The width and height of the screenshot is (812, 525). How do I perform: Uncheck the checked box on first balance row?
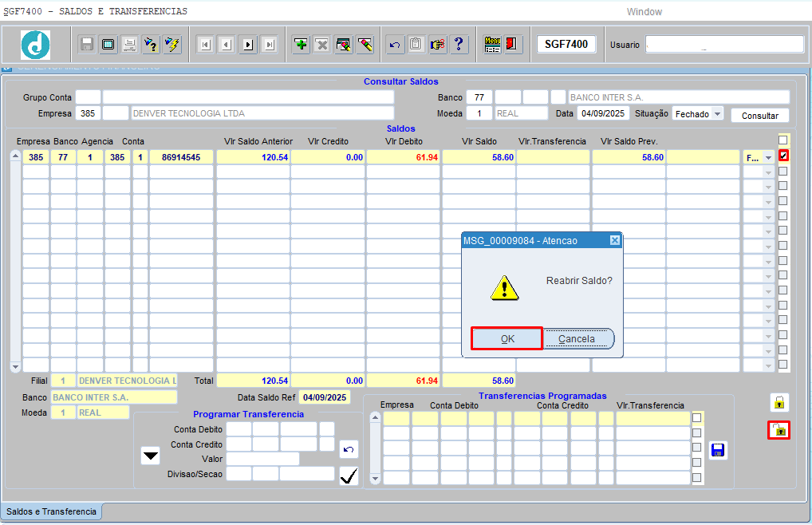tap(783, 156)
